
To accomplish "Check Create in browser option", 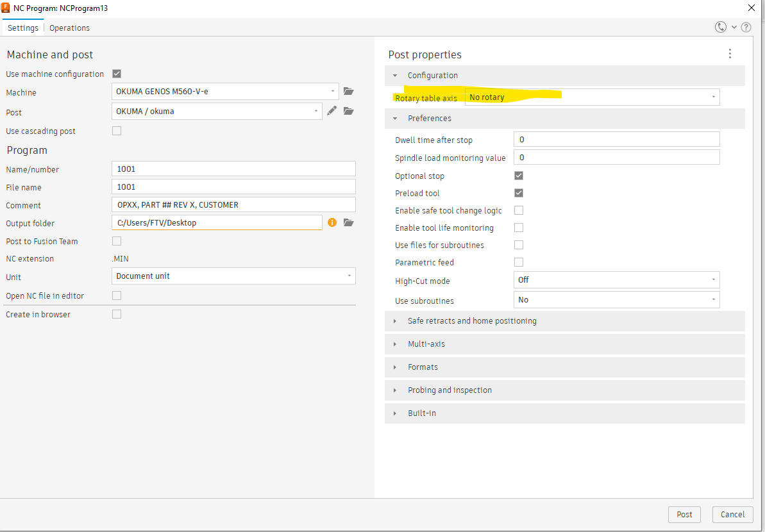I will tap(117, 314).
